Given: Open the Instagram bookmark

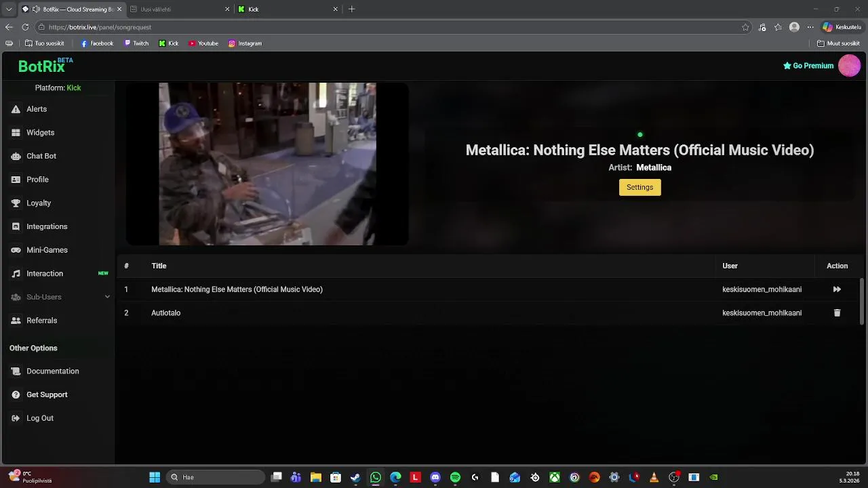Looking at the screenshot, I should tap(245, 43).
